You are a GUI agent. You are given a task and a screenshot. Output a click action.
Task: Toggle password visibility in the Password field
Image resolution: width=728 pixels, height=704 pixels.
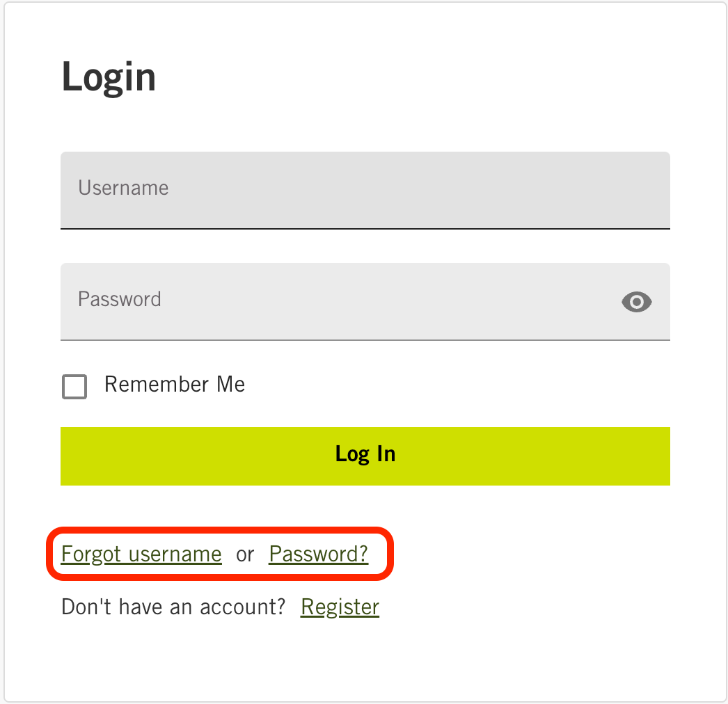pyautogui.click(x=637, y=302)
